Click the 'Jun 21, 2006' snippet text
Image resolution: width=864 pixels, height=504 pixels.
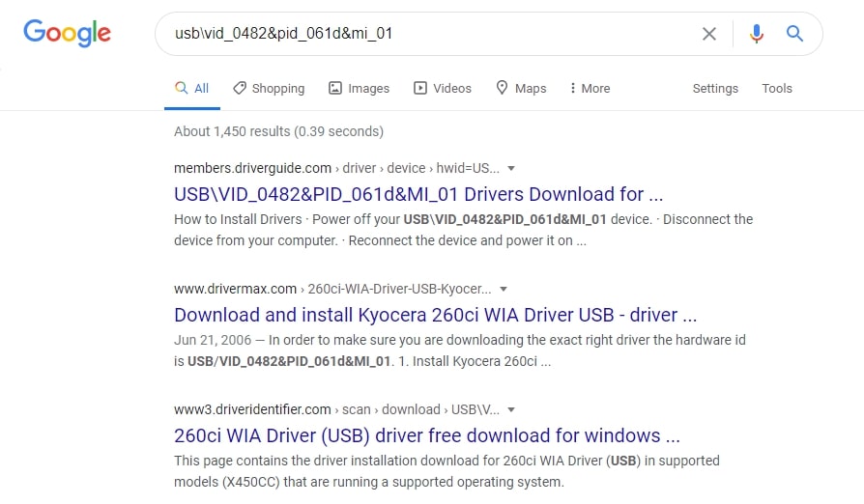(213, 340)
